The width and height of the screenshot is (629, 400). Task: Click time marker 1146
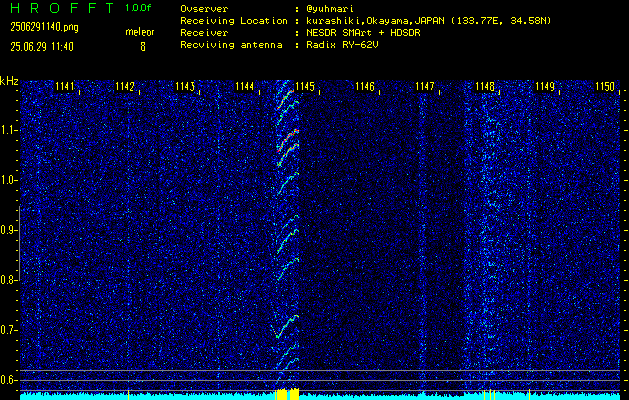(365, 87)
